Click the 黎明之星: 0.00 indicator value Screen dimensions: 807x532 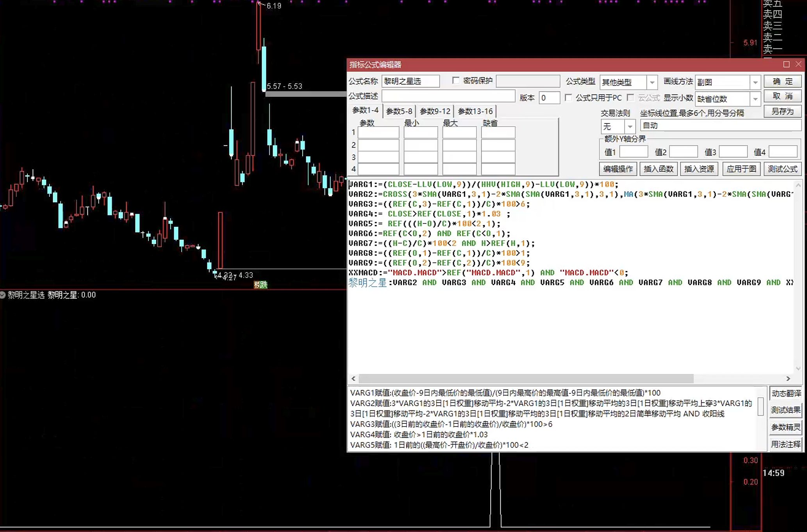point(71,295)
